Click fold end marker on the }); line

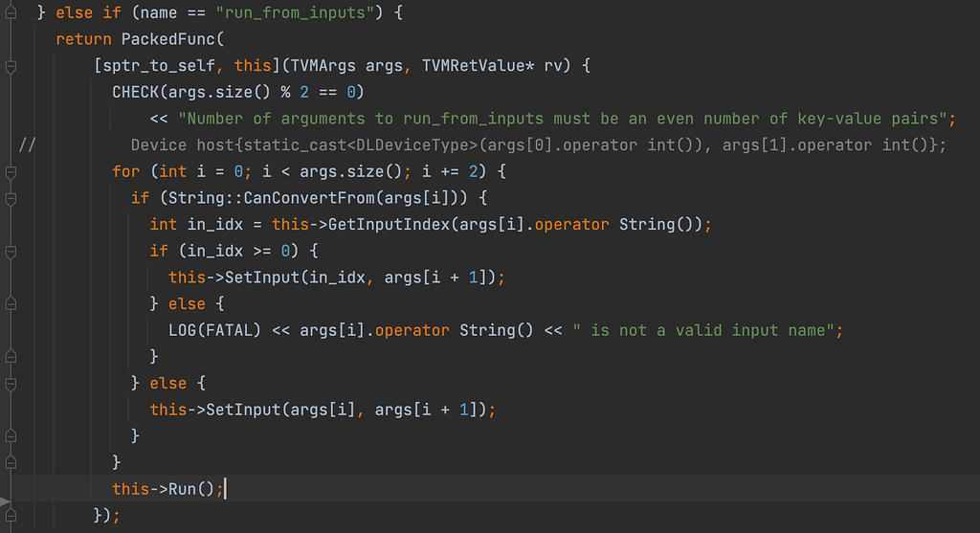(11, 516)
